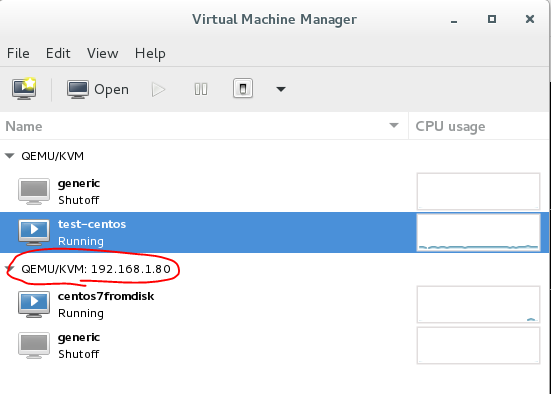Select the local QEMU/KVM connection label
This screenshot has height=394, width=551.
tap(53, 156)
